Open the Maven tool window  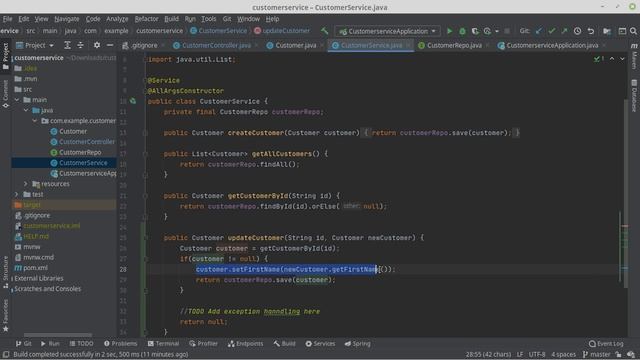coord(634,56)
